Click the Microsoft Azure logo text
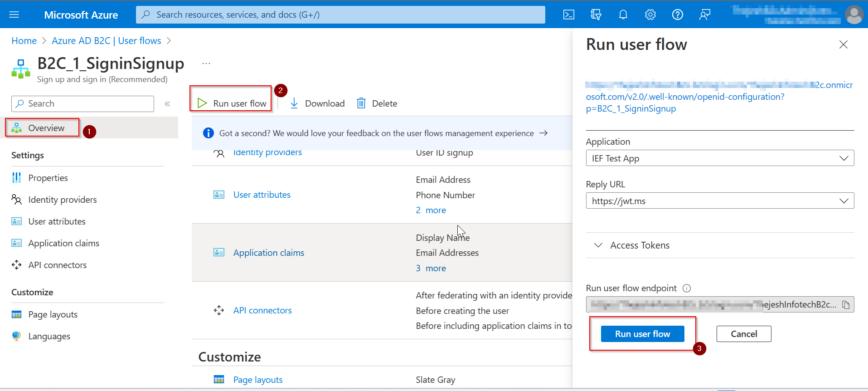 pyautogui.click(x=81, y=15)
